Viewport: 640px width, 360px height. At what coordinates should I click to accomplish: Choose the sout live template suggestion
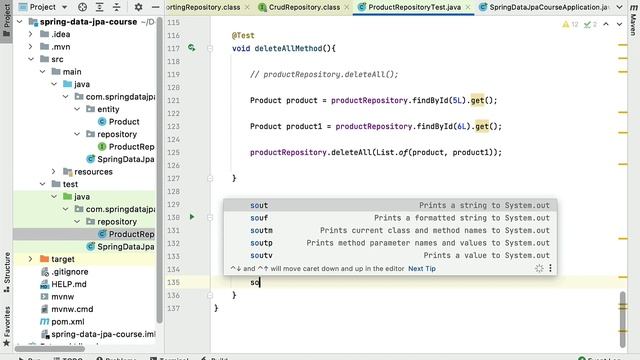pos(390,205)
